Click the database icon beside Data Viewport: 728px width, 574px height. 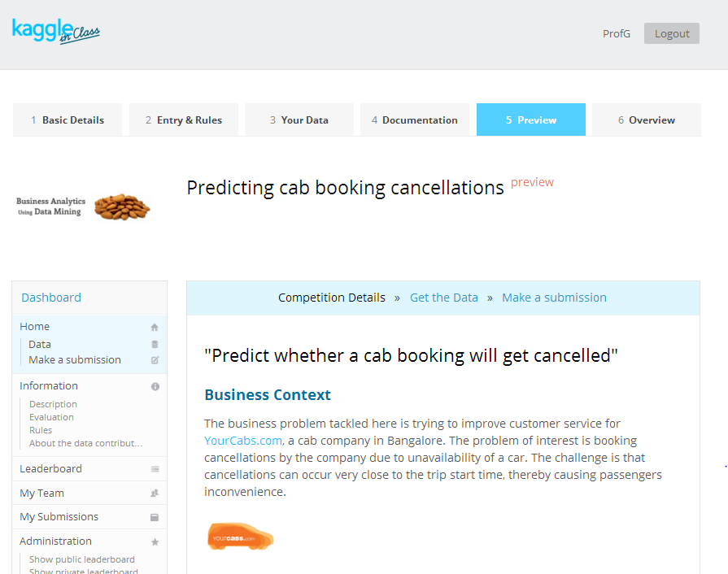tap(155, 344)
